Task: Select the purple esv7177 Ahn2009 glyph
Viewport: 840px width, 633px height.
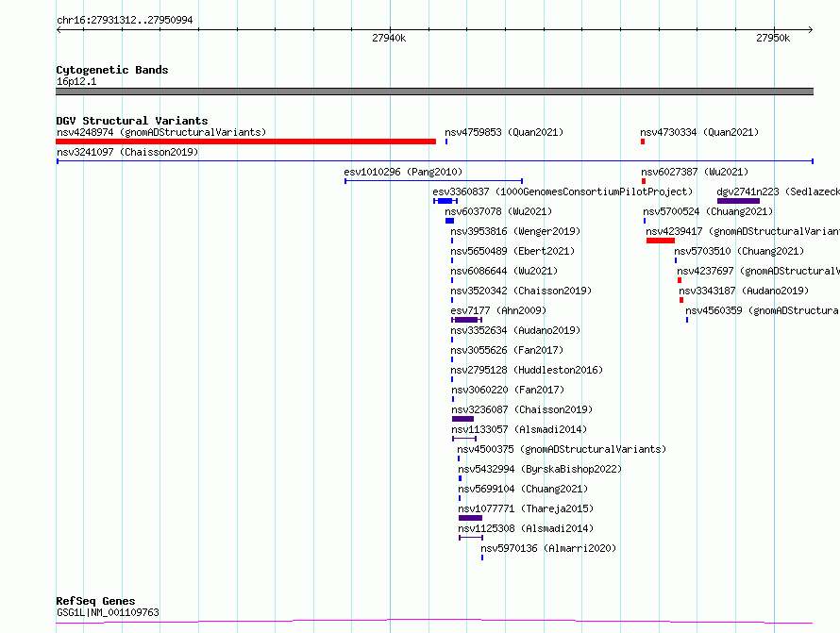Action: coord(466,320)
